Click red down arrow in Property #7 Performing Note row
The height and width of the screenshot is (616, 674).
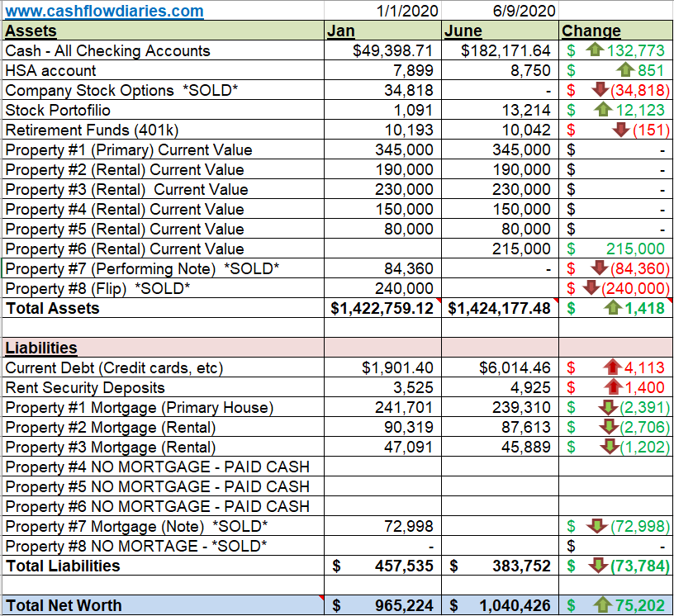point(600,268)
